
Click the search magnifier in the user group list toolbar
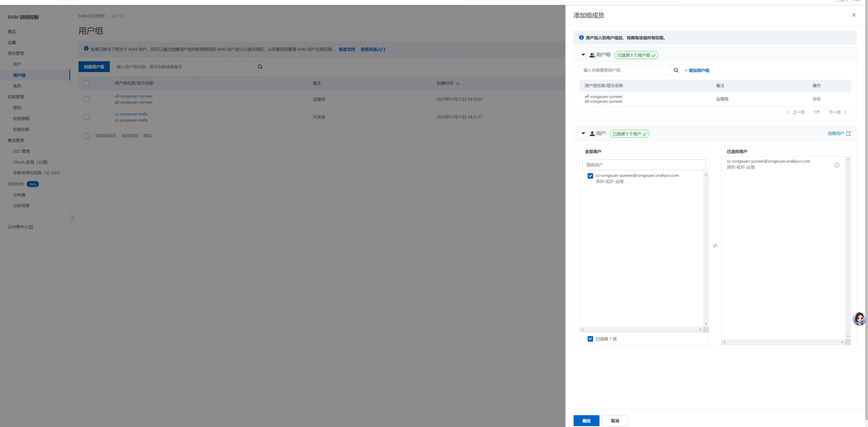260,67
